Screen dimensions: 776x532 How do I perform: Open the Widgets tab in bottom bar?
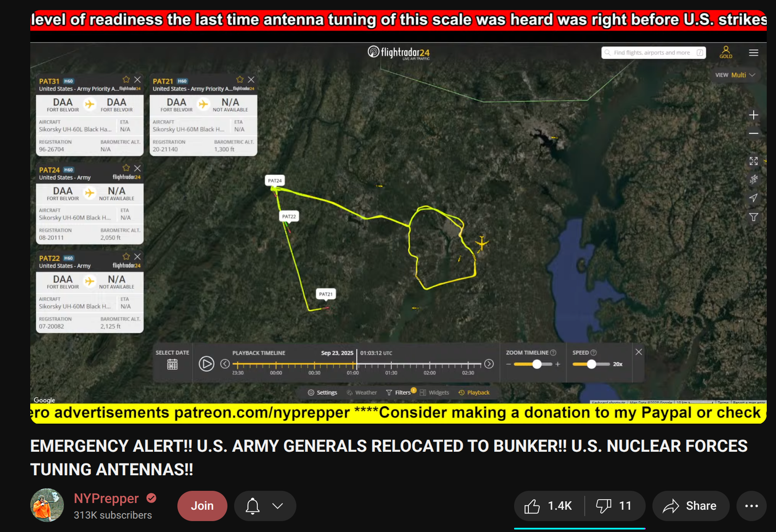click(x=434, y=392)
